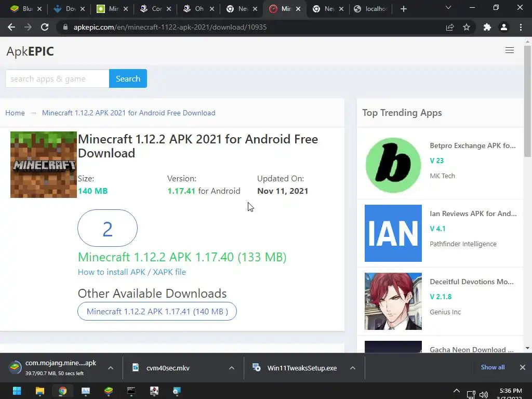Click the Chrome icon on the taskbar
The image size is (532, 399).
click(62, 391)
